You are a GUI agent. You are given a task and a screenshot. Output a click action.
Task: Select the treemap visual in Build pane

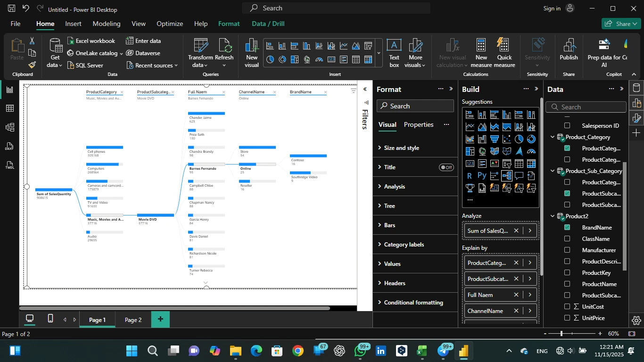[x=470, y=151]
